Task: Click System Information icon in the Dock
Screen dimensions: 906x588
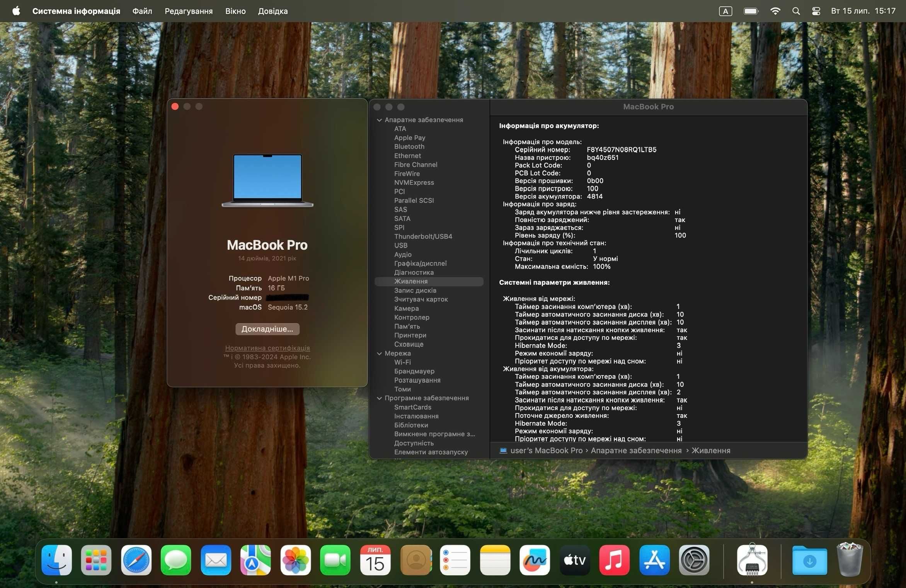Action: coord(752,560)
